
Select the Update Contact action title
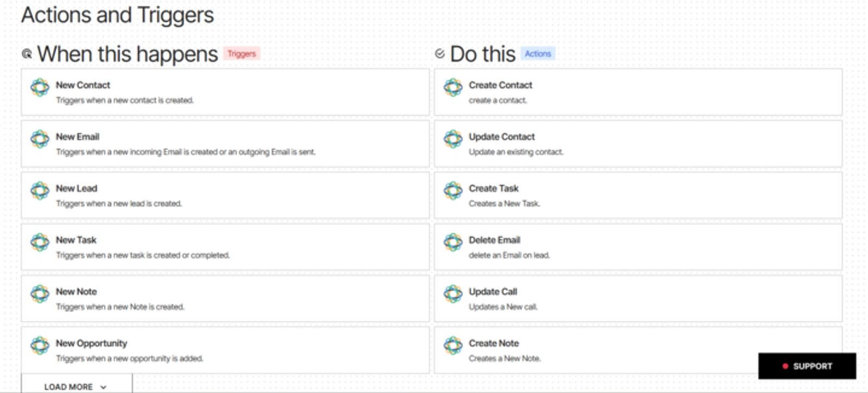point(502,137)
